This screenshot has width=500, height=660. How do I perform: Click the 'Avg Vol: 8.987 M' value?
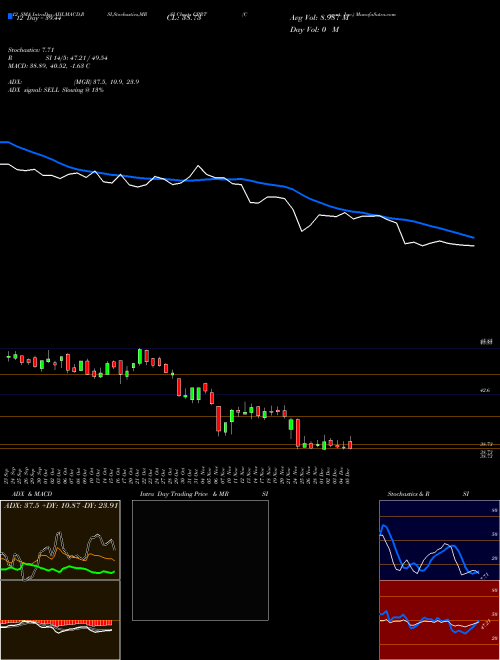(319, 18)
